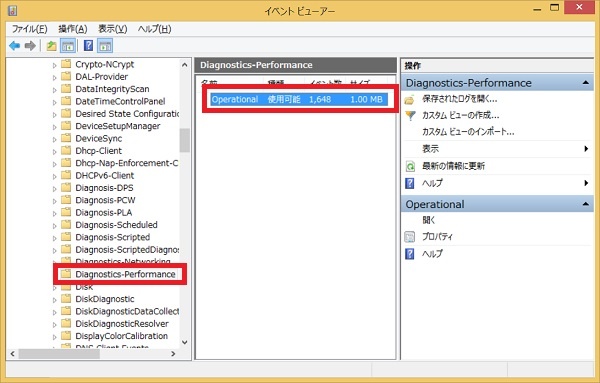The image size is (600, 383).
Task: Select the Diagnosis-PLA tree item
Action: [x=104, y=212]
